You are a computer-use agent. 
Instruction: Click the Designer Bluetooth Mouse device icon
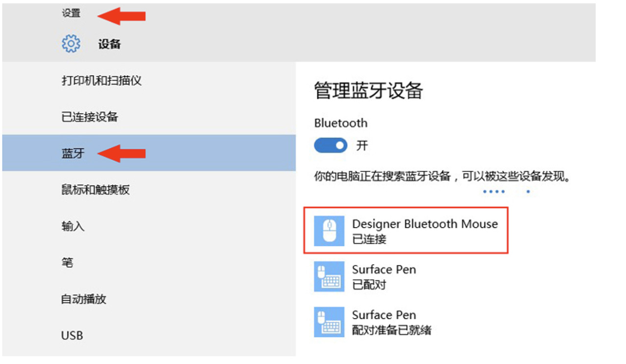tap(329, 230)
